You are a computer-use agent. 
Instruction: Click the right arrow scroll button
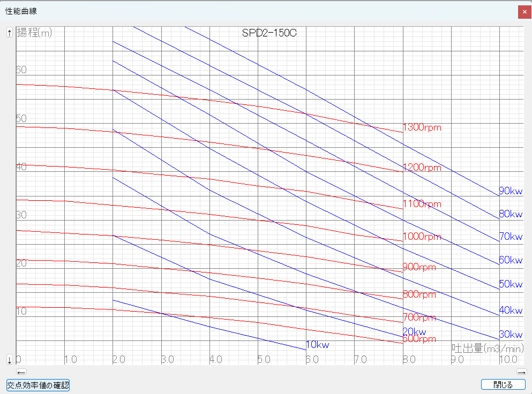521,372
